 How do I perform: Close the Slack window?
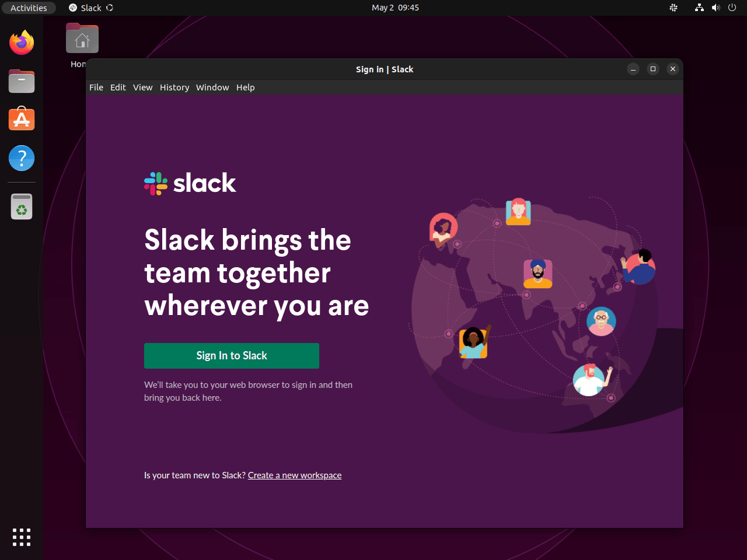(673, 69)
